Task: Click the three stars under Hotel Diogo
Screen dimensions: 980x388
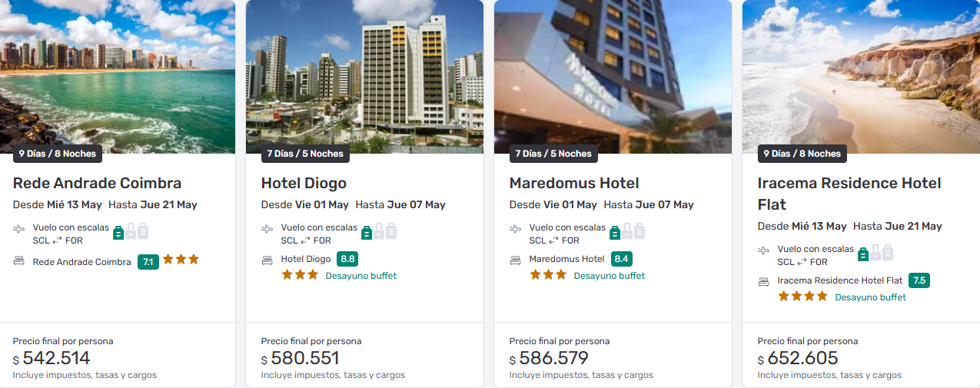Action: 300,274
